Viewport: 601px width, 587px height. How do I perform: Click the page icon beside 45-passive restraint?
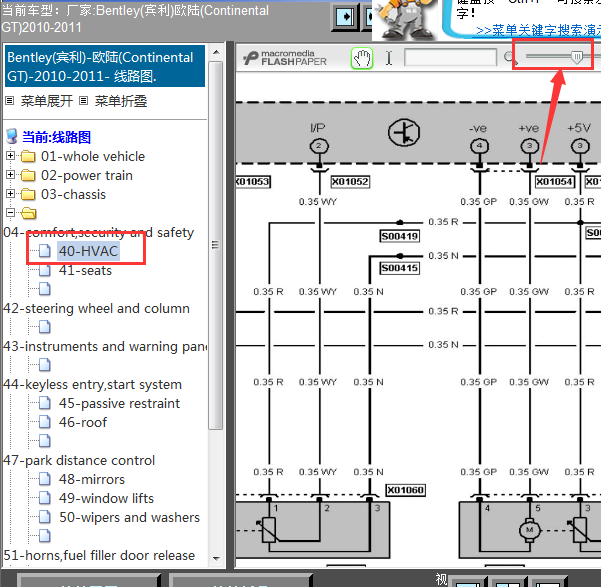45,403
